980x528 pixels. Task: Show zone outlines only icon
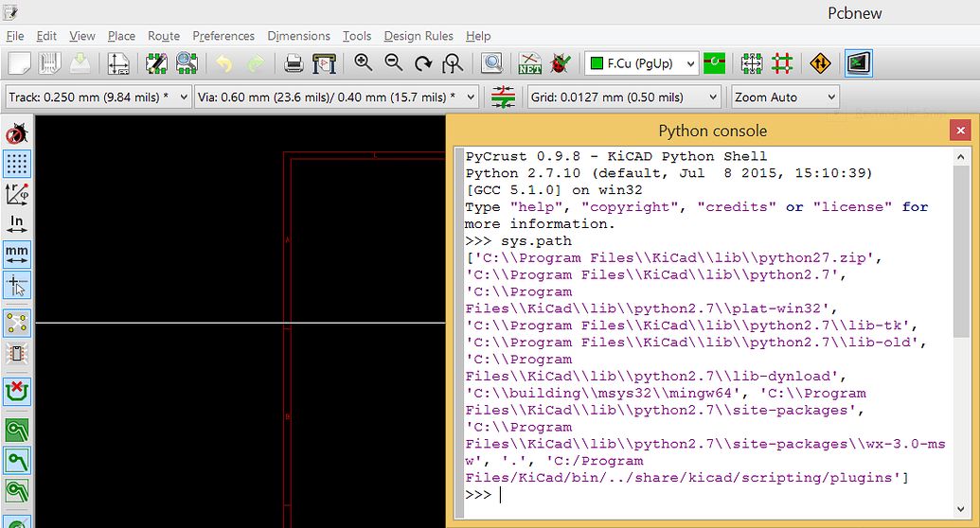point(17,491)
